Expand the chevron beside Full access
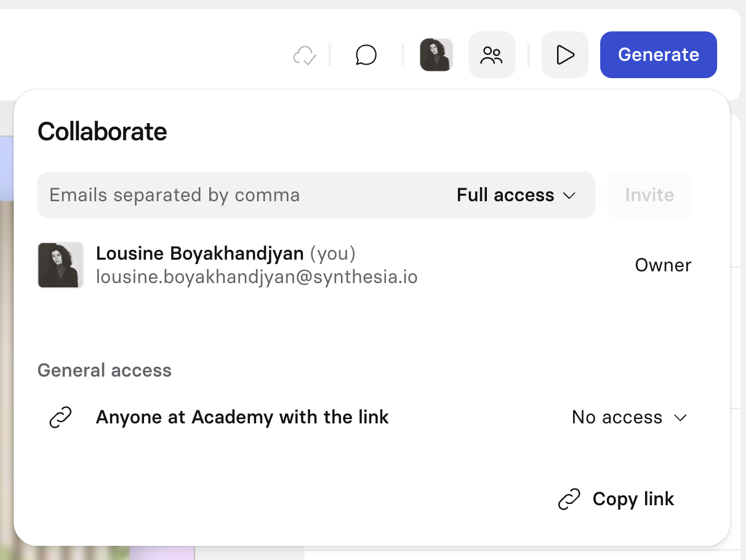The height and width of the screenshot is (560, 746). (x=569, y=196)
